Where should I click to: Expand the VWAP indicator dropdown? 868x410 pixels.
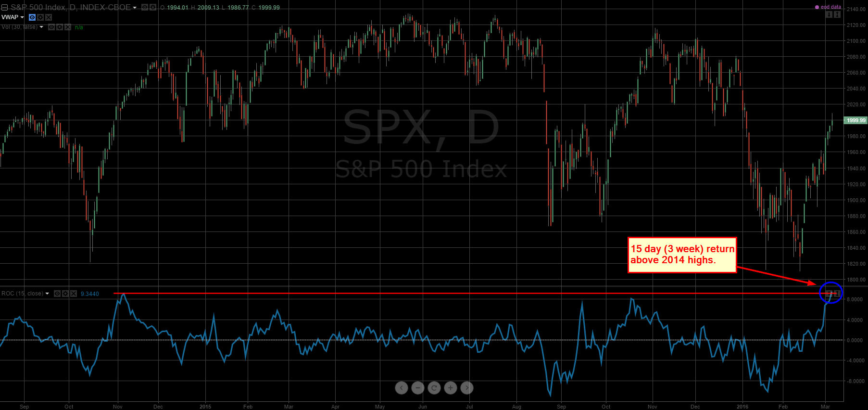coord(22,17)
